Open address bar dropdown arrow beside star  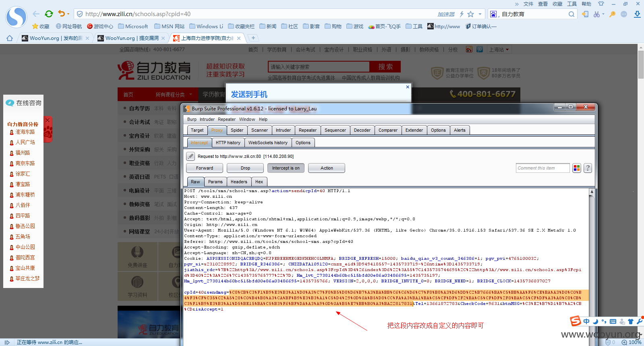(480, 14)
